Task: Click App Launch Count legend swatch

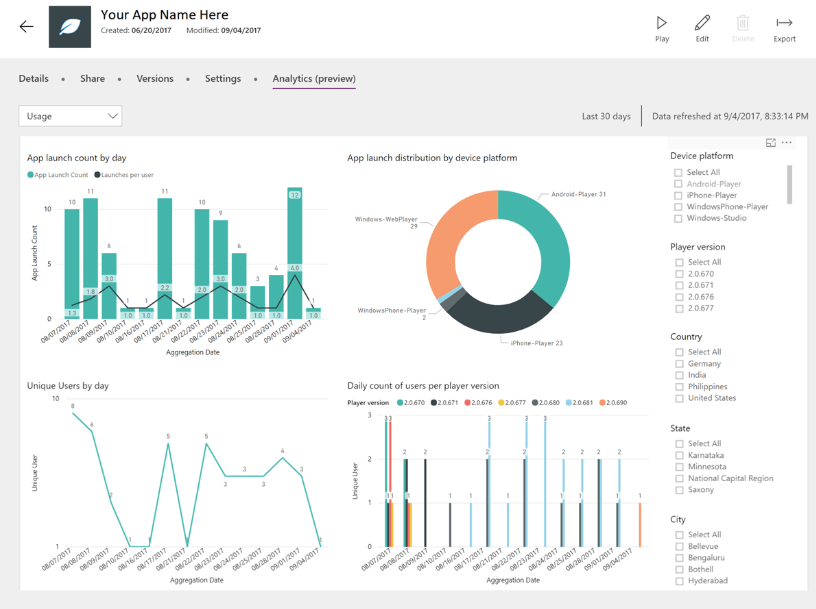Action: (x=30, y=175)
